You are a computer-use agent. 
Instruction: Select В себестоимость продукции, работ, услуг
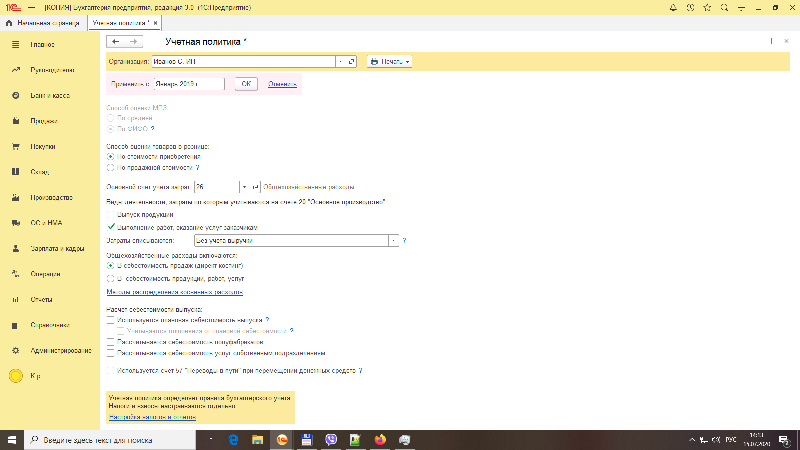110,279
